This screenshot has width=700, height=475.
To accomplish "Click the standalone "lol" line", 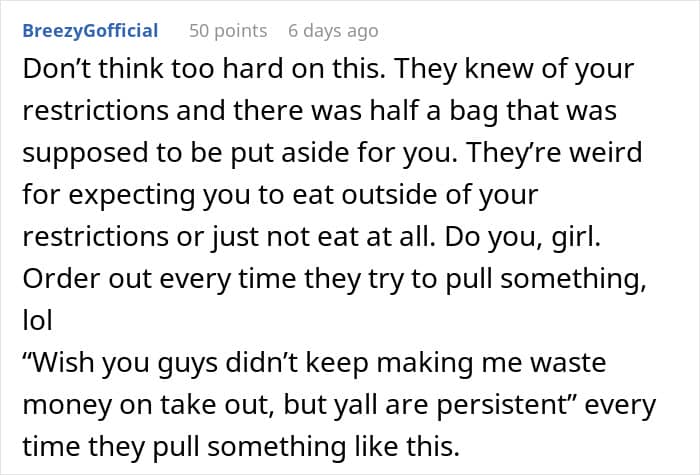I will tap(38, 320).
